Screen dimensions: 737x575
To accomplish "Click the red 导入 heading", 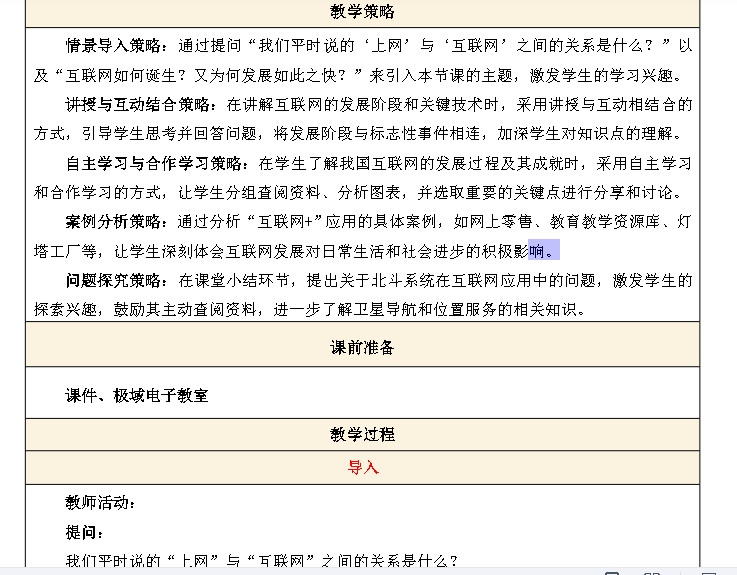I will pyautogui.click(x=363, y=467).
